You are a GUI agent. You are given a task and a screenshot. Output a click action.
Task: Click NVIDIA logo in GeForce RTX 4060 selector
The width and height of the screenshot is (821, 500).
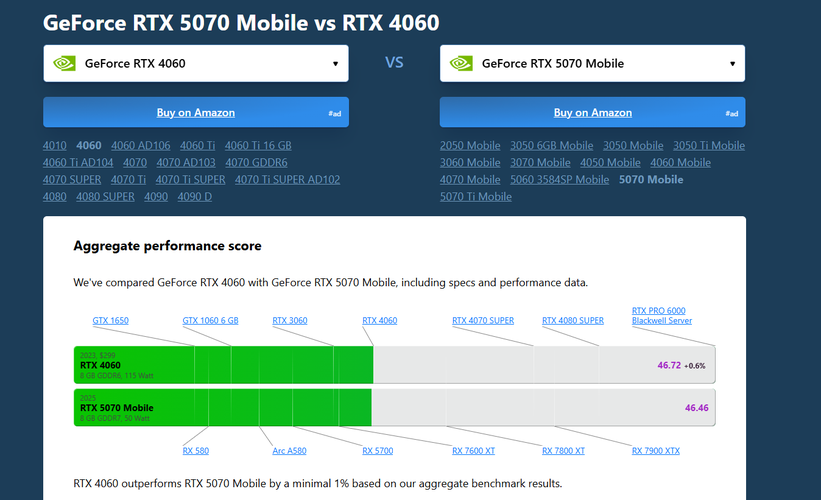click(64, 63)
